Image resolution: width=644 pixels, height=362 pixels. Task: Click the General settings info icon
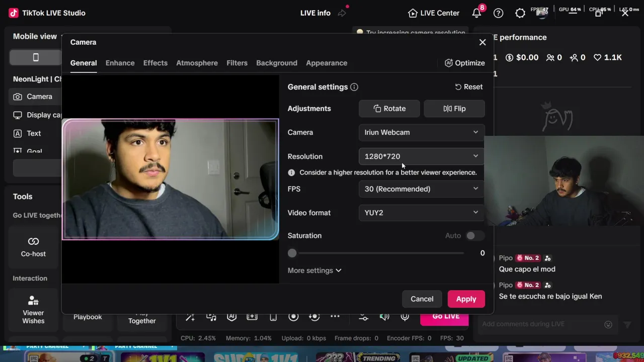(x=354, y=87)
